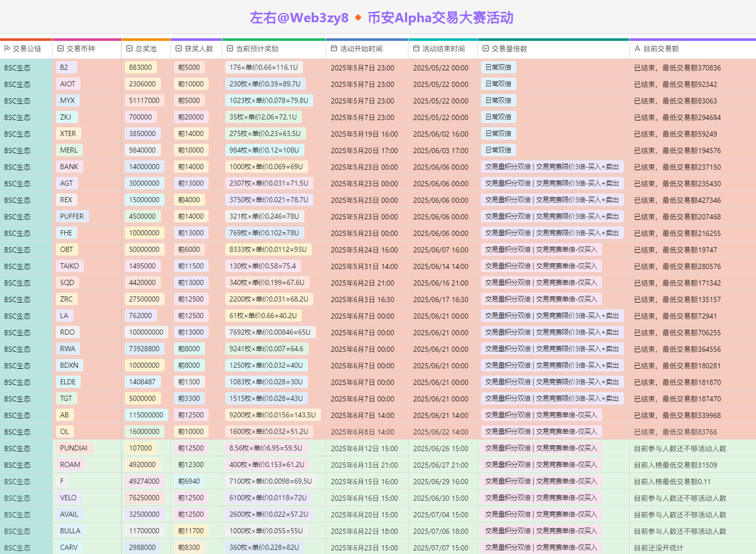Click end time 2025/06/03 17:00
The width and height of the screenshot is (756, 554).
coord(440,150)
